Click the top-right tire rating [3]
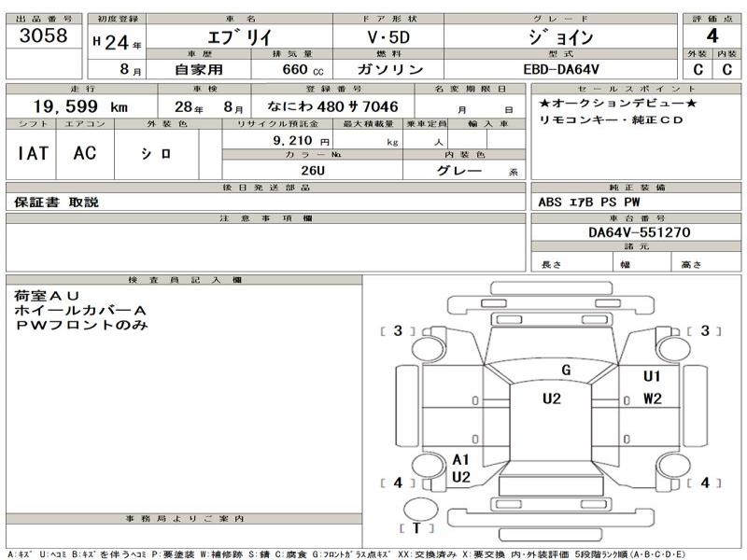The height and width of the screenshot is (560, 747). click(x=705, y=330)
